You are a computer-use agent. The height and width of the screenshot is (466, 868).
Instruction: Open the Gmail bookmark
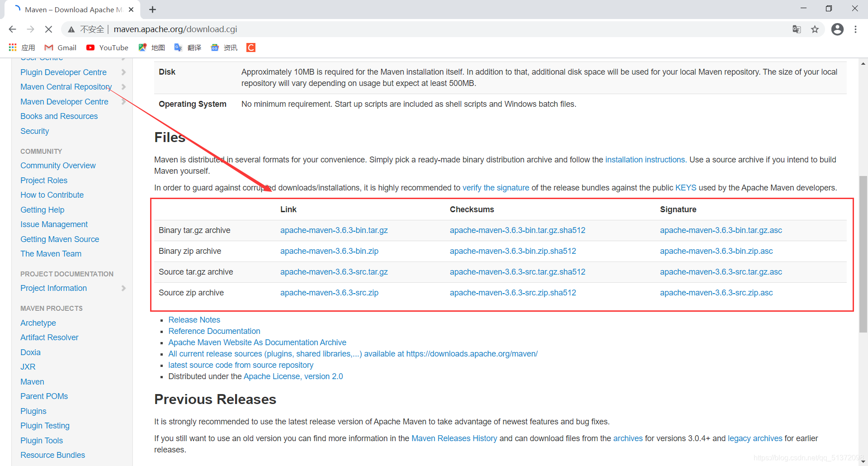(x=60, y=48)
